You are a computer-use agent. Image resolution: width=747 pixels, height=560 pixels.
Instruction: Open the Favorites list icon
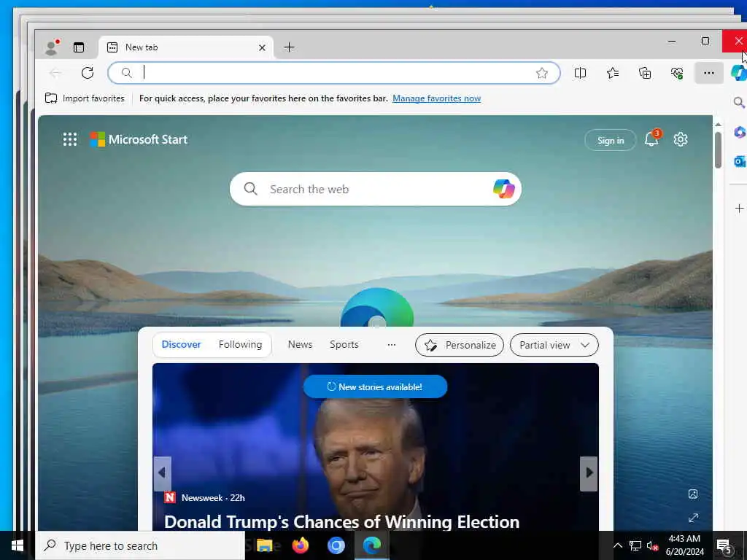[613, 73]
